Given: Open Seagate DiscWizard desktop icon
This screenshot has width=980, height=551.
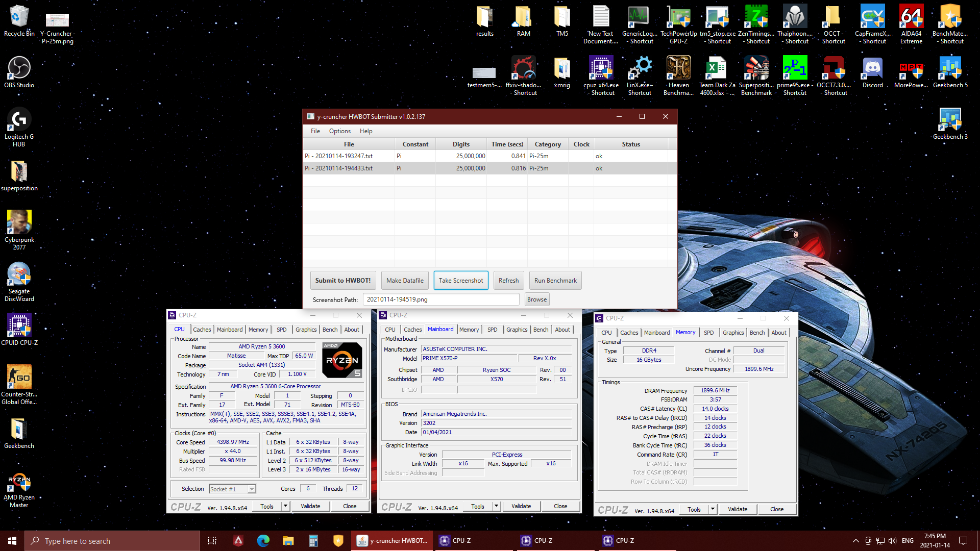Looking at the screenshot, I should (x=19, y=282).
